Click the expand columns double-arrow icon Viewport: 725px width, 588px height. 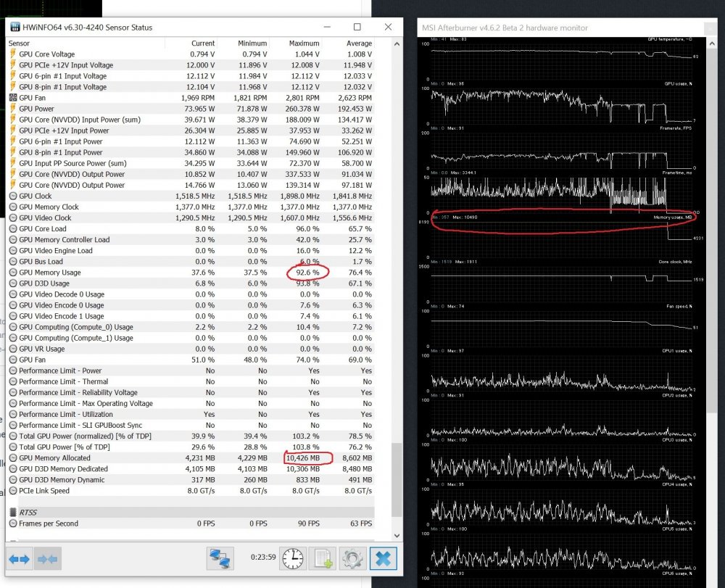click(20, 558)
